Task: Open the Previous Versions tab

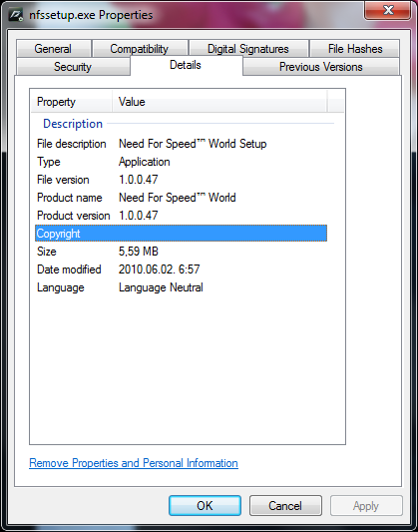Action: [321, 67]
